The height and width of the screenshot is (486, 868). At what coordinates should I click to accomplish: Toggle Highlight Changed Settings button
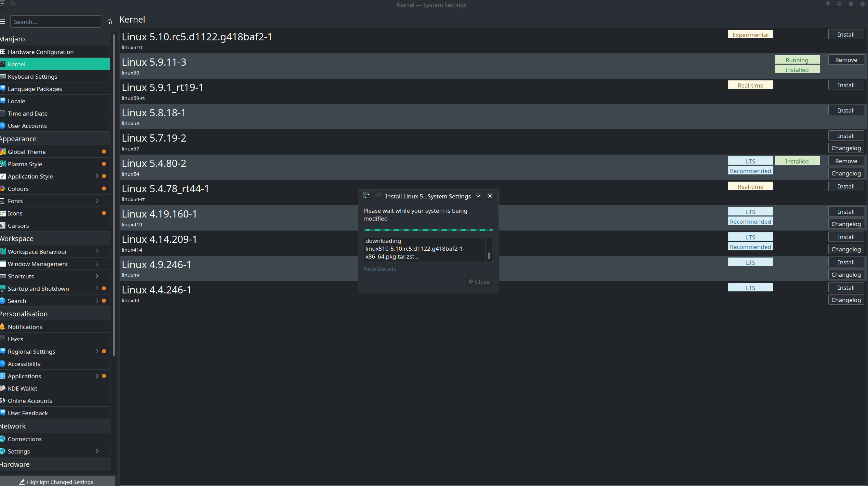57,482
